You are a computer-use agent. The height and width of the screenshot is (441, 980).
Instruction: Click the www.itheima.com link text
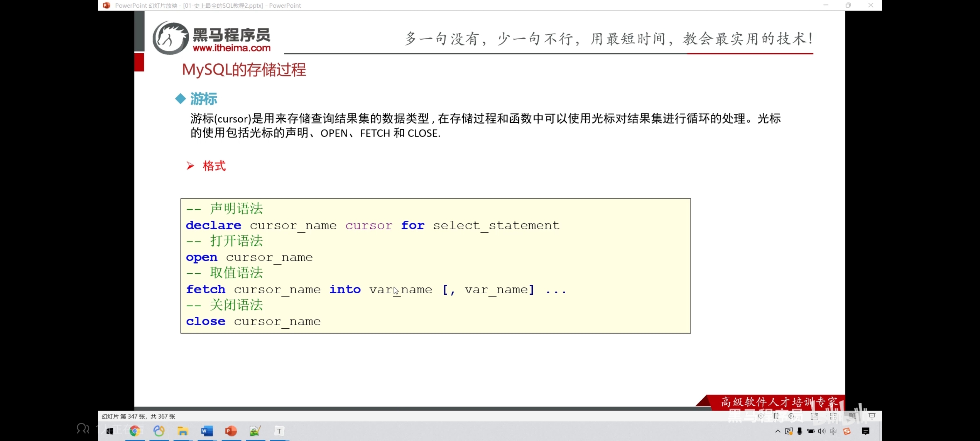coord(231,48)
